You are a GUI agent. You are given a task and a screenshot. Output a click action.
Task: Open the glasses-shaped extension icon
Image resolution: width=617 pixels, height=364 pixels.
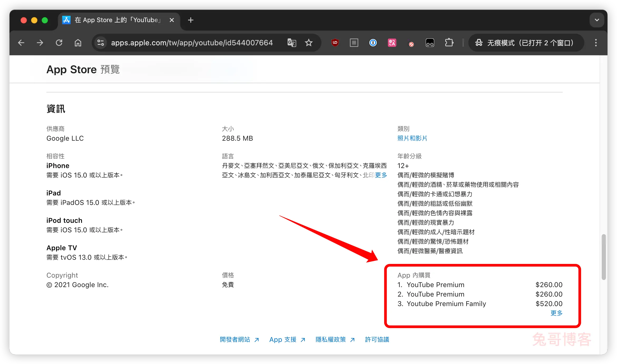coord(430,43)
